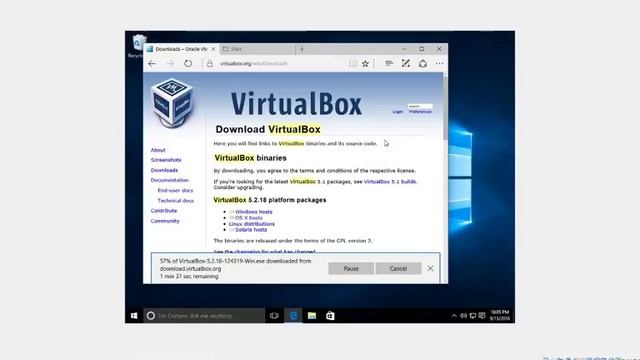Show hidden system tray icons
Screen dimensions: 640x360
point(454,316)
